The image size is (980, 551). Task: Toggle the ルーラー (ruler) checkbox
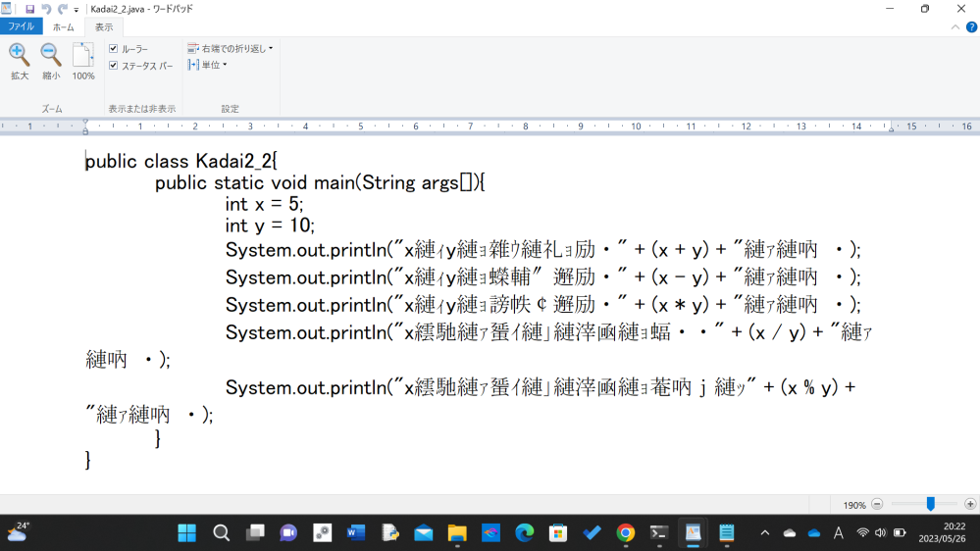[113, 49]
